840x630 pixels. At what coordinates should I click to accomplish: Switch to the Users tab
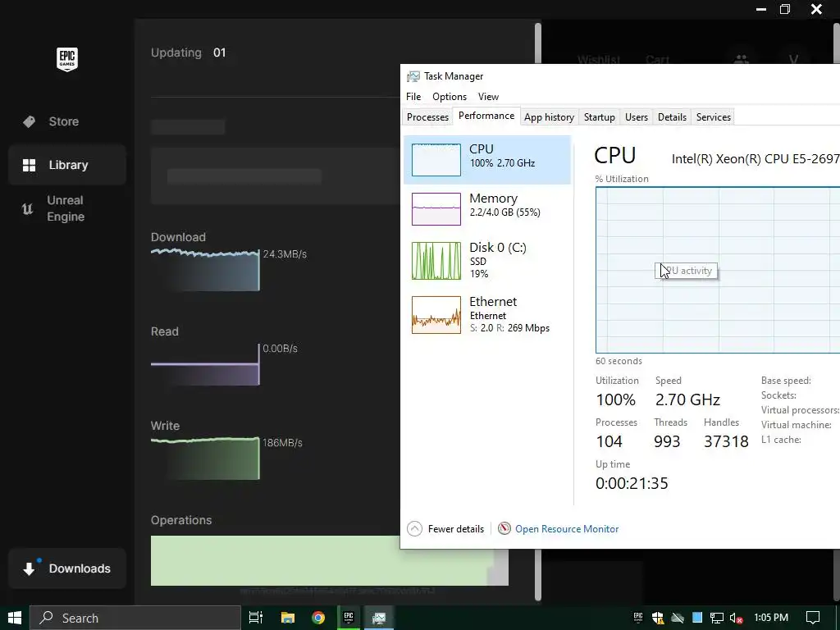(637, 116)
